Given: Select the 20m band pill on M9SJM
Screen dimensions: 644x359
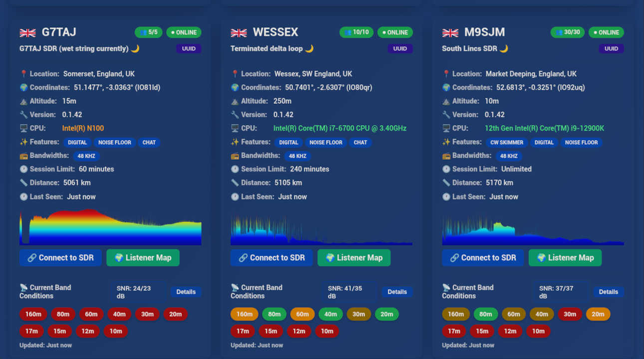Looking at the screenshot, I should pyautogui.click(x=598, y=314).
